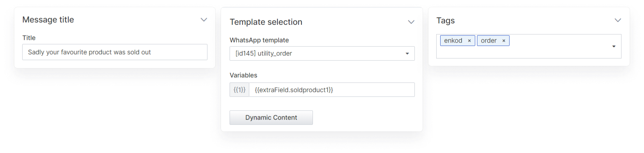Remove the order tag with its x
The image size is (644, 153).
[x=503, y=41]
